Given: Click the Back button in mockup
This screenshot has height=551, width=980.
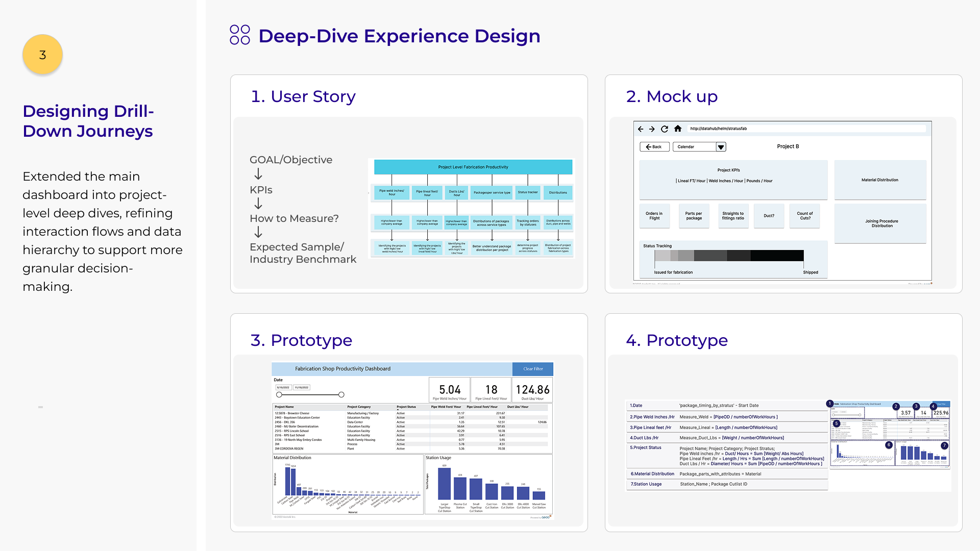Looking at the screenshot, I should tap(654, 147).
